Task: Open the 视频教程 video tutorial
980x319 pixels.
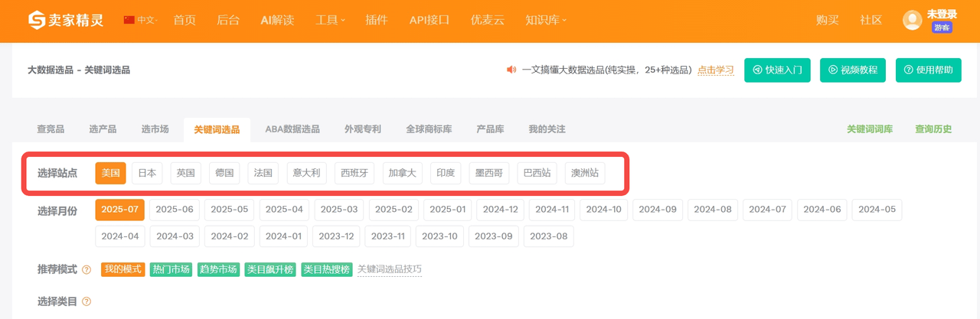Action: [853, 70]
